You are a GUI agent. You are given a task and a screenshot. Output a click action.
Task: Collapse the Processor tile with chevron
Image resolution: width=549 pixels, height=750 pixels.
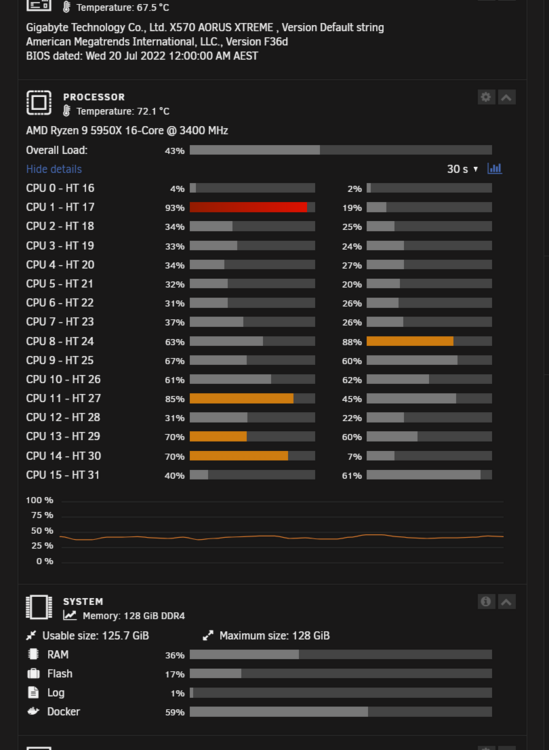[x=506, y=97]
